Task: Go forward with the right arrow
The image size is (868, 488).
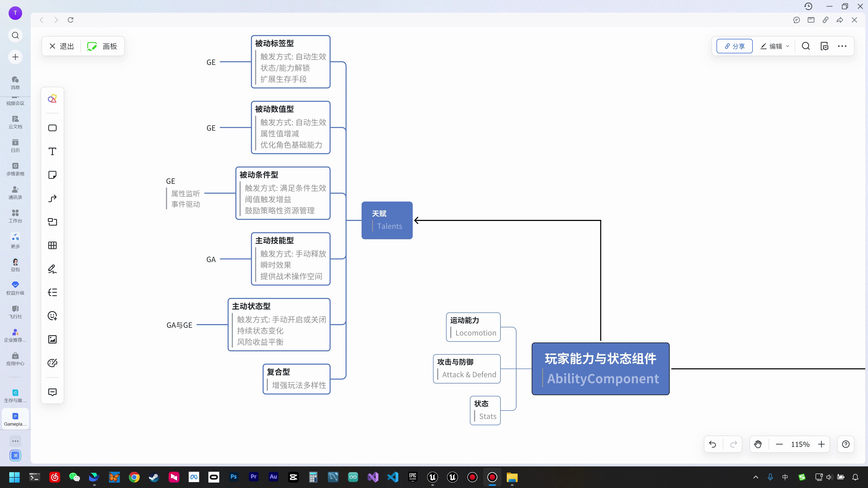Action: [x=56, y=20]
